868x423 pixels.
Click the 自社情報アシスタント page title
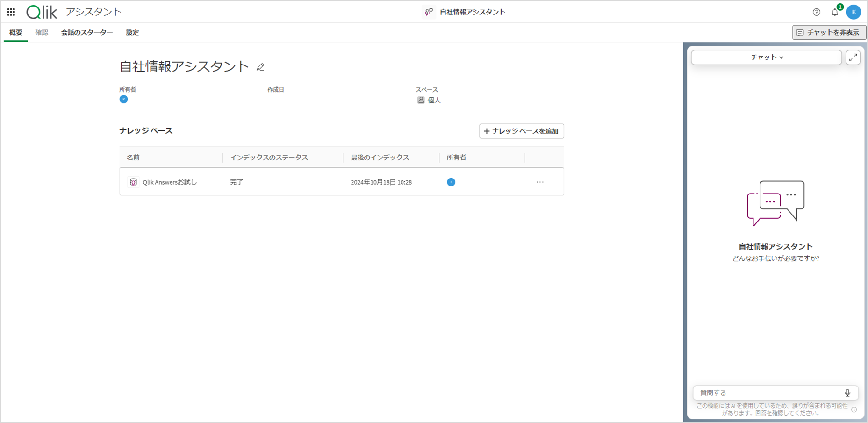(184, 66)
